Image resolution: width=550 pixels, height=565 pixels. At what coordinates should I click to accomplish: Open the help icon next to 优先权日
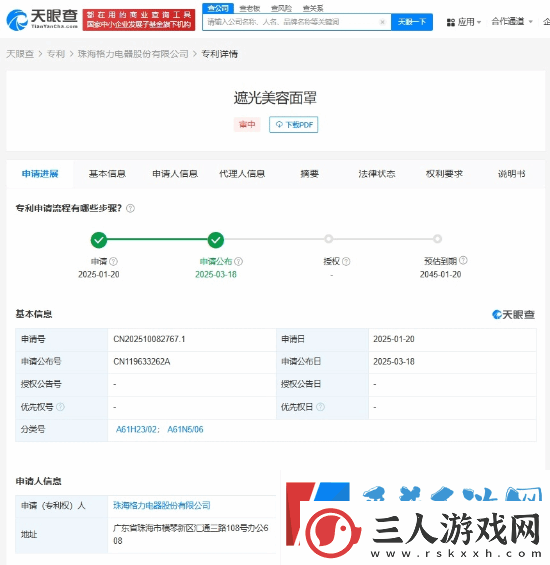[x=320, y=407]
